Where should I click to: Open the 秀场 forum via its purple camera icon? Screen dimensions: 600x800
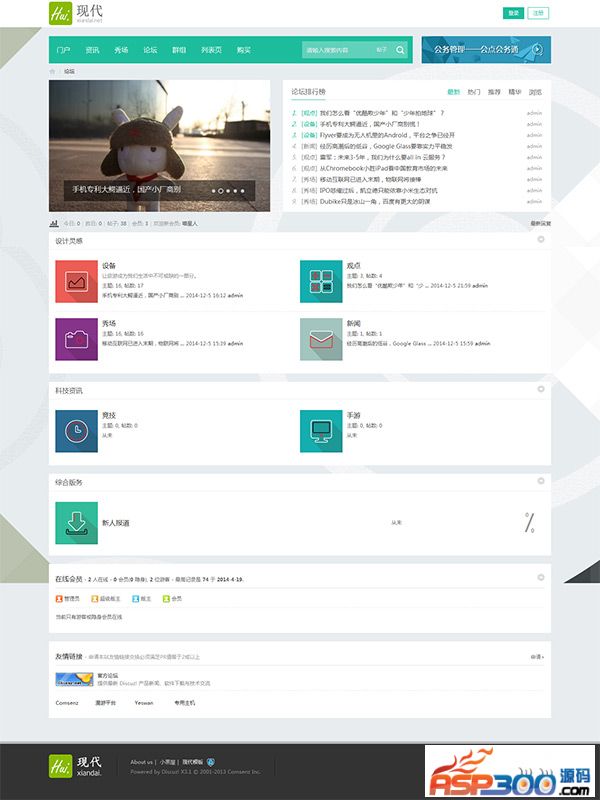point(77,339)
